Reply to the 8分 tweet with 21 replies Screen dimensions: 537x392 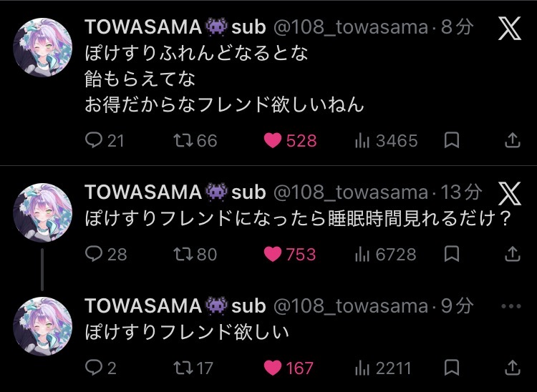tap(94, 141)
